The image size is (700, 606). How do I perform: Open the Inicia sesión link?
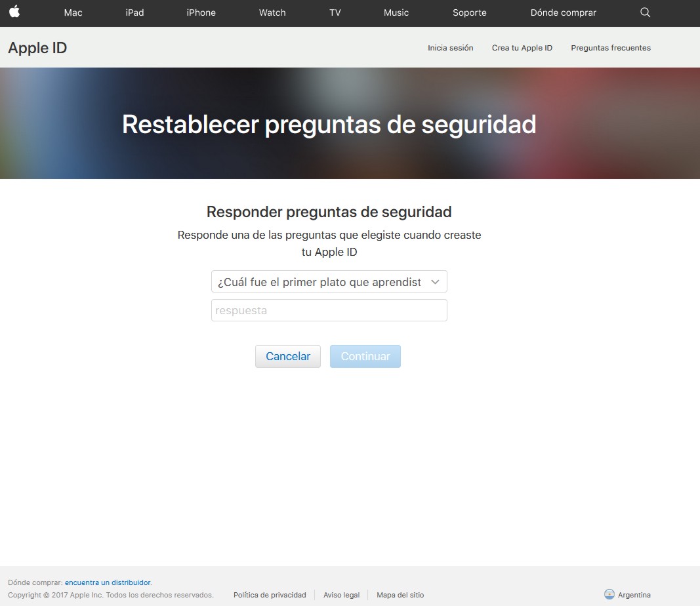coord(451,48)
